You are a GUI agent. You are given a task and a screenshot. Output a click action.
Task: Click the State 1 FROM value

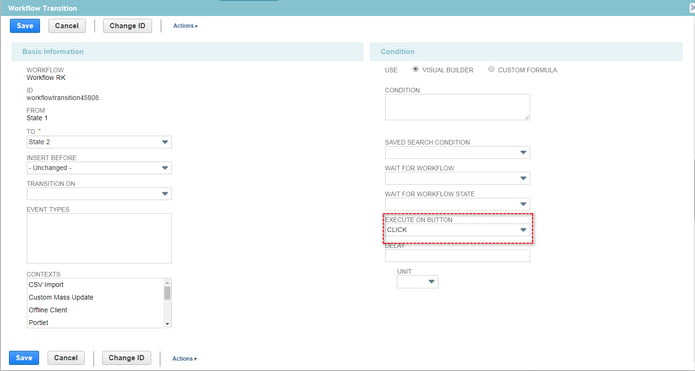(37, 118)
